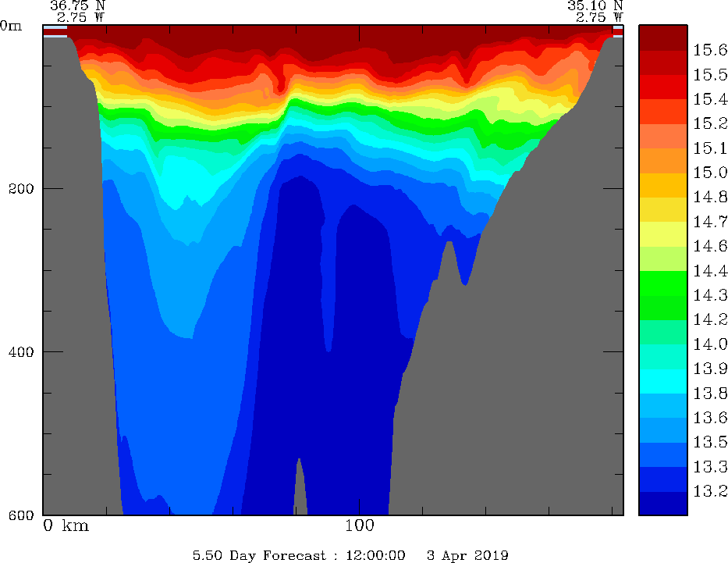Click the 13.9 colorbar label
728x563 pixels.
point(710,369)
